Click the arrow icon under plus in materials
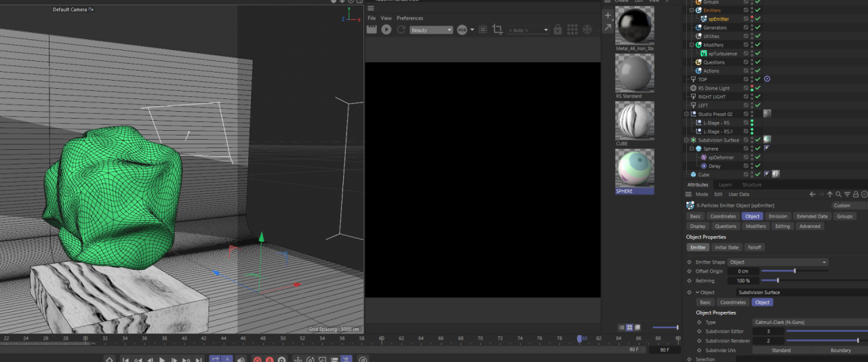 pos(608,27)
